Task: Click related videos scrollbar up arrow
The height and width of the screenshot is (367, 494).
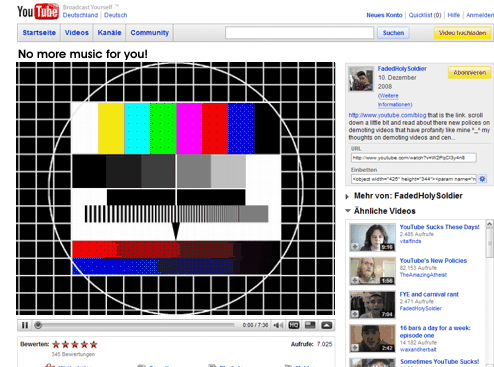Action: (489, 224)
